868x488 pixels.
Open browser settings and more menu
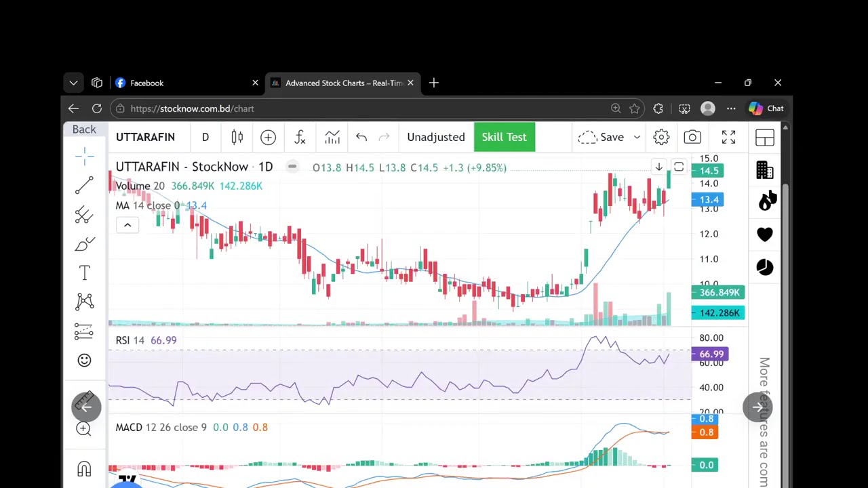(731, 108)
